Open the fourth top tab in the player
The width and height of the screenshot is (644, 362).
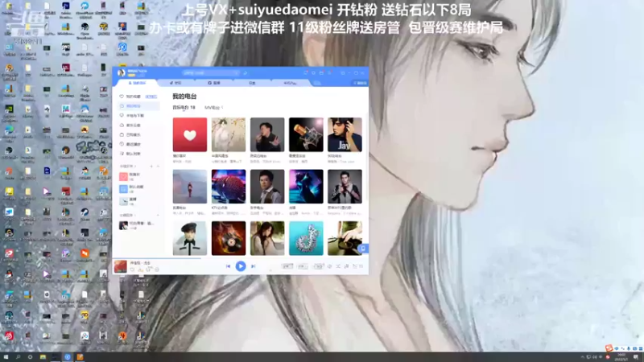(x=252, y=83)
